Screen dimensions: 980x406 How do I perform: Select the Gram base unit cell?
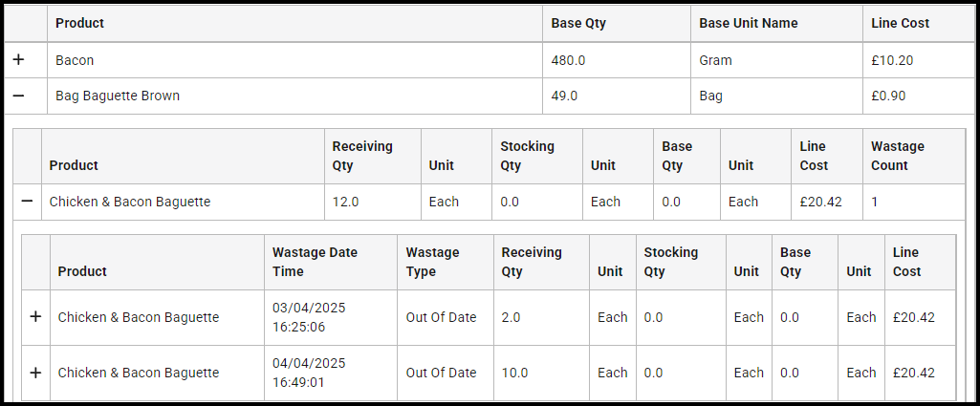(715, 60)
